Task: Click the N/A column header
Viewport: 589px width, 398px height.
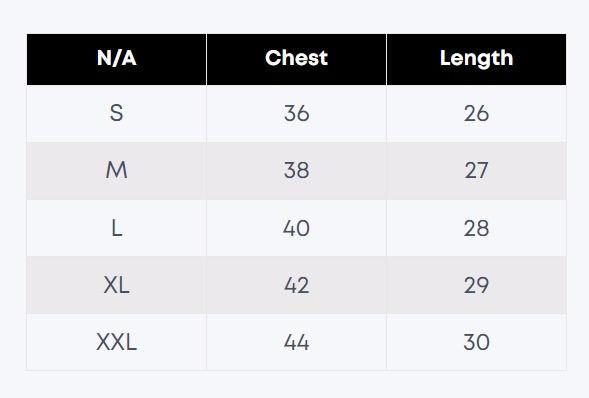Action: click(x=116, y=59)
